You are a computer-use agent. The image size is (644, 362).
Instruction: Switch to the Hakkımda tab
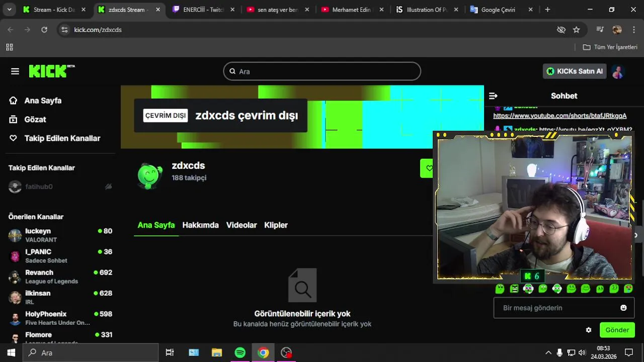pyautogui.click(x=200, y=225)
